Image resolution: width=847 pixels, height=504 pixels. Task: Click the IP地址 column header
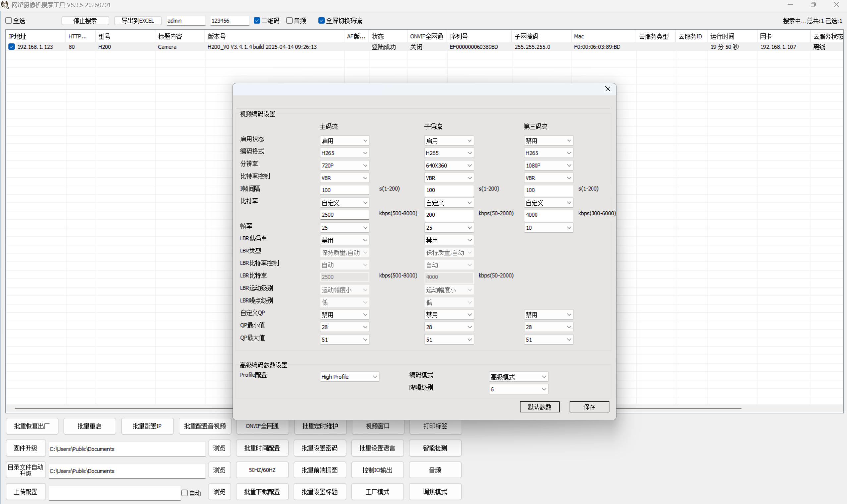pyautogui.click(x=36, y=36)
